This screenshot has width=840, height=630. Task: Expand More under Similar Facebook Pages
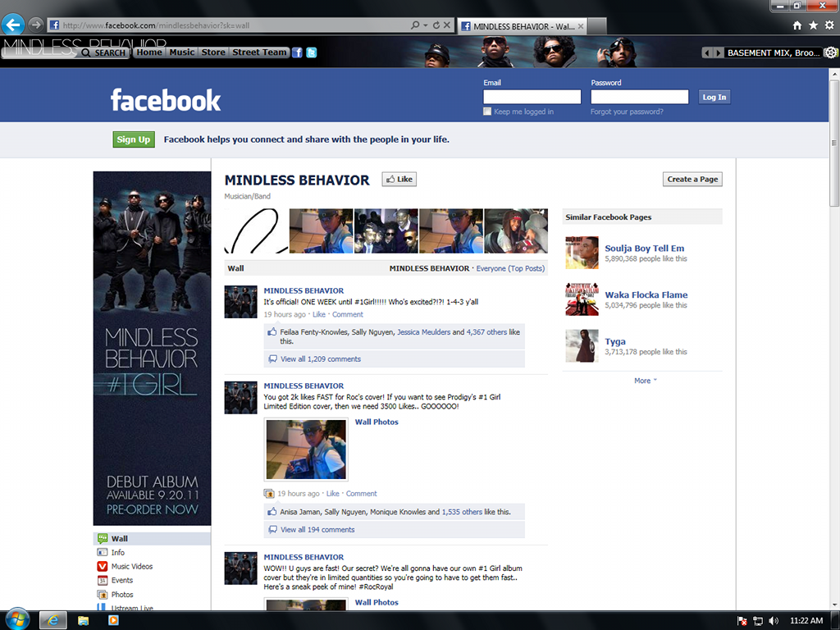(x=642, y=380)
